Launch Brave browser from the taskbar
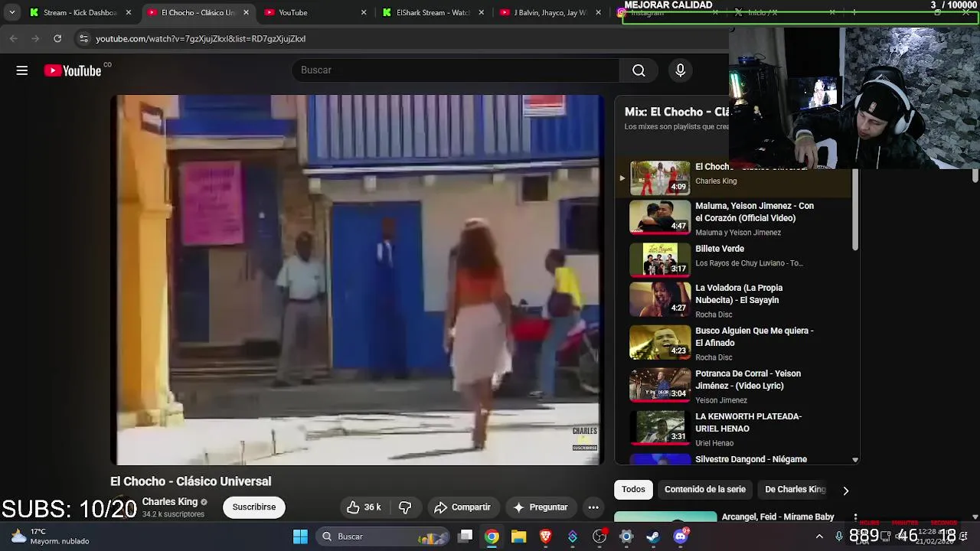Viewport: 980px width, 551px height. click(546, 536)
